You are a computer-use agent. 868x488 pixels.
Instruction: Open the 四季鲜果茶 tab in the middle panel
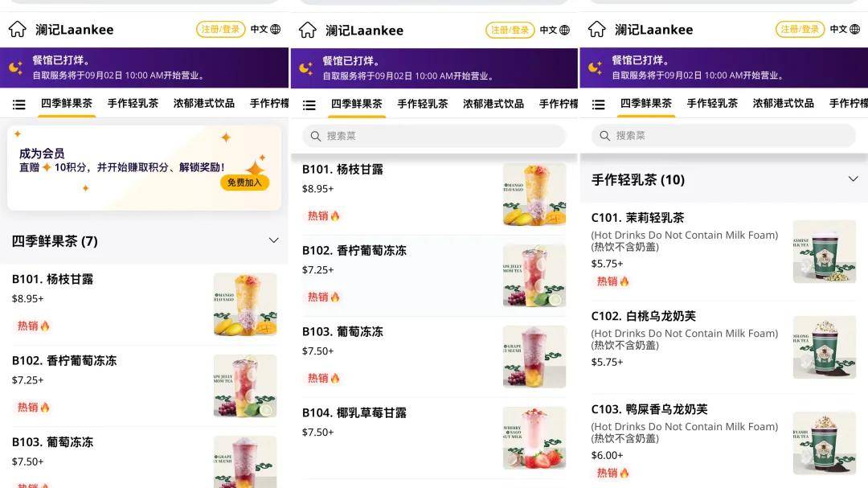pos(357,105)
